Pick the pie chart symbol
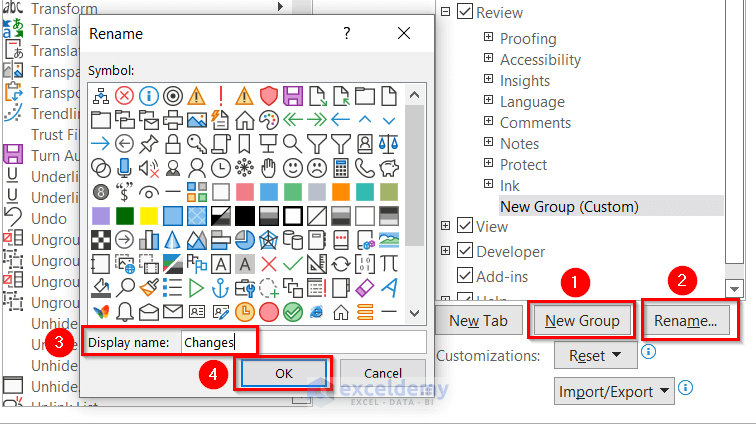This screenshot has height=424, width=756. click(244, 240)
